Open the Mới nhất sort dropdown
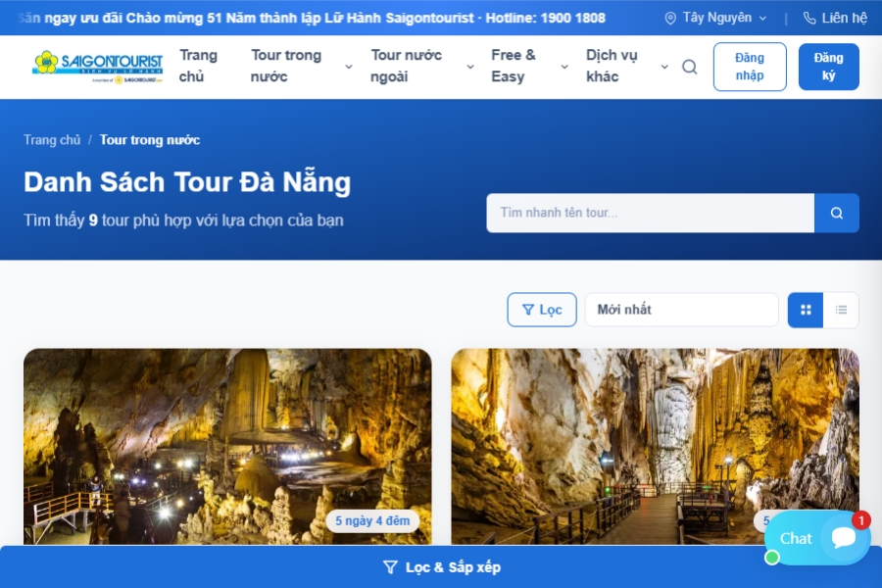This screenshot has width=882, height=588. click(681, 310)
